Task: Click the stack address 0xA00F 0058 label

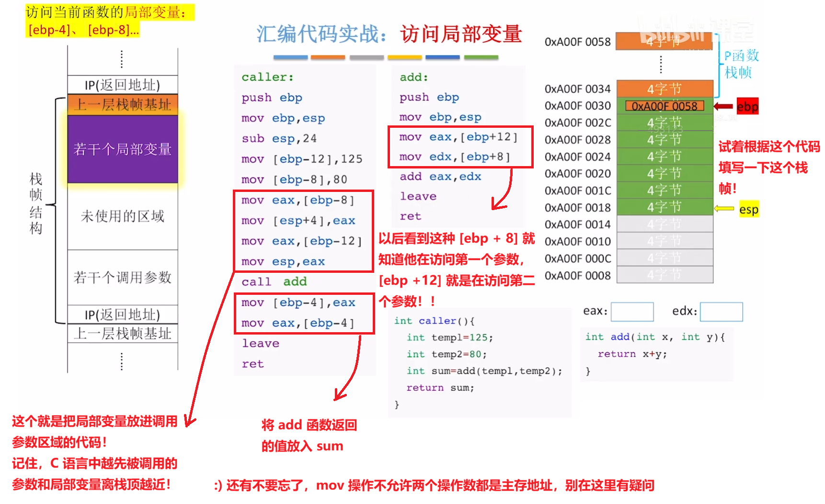Action: click(x=578, y=42)
